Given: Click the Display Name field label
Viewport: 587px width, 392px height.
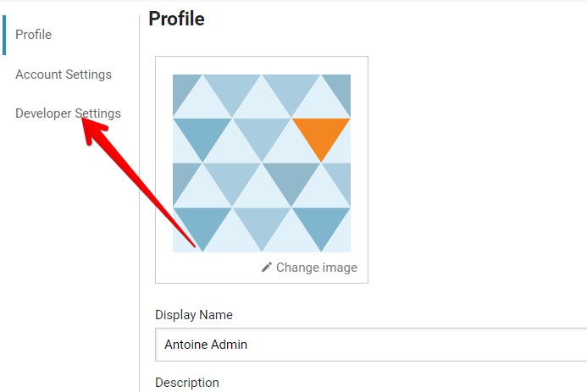Looking at the screenshot, I should tap(194, 315).
